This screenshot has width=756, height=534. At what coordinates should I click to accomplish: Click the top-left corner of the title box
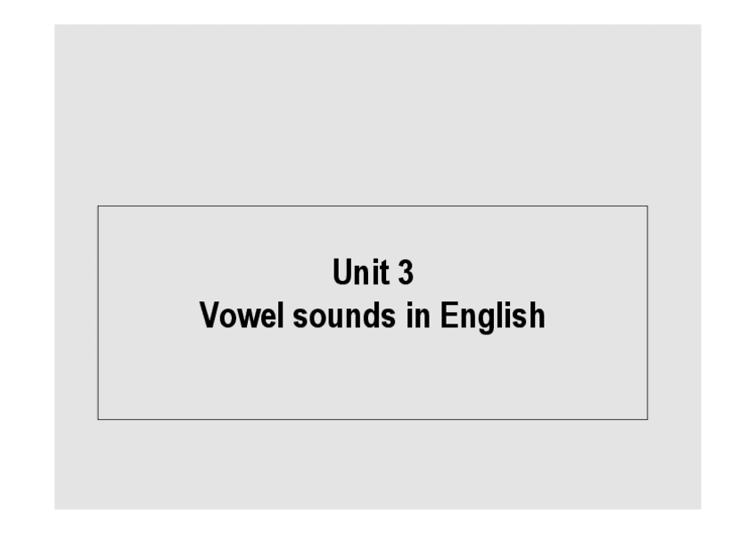click(x=98, y=206)
